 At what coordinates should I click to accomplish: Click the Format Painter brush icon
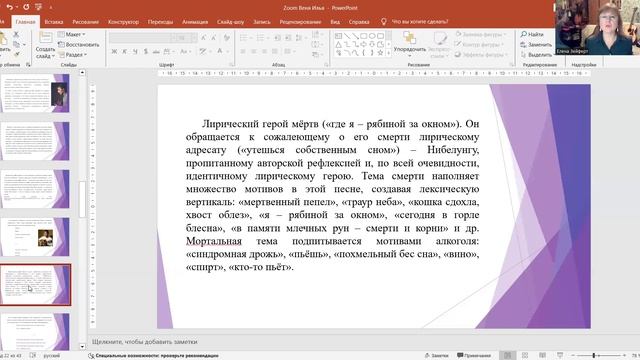16,53
